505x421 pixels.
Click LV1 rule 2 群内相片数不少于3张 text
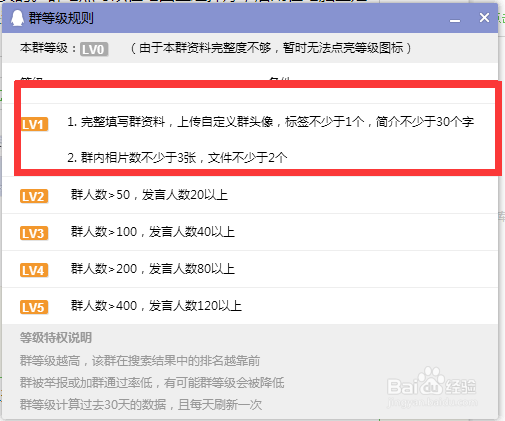click(177, 157)
